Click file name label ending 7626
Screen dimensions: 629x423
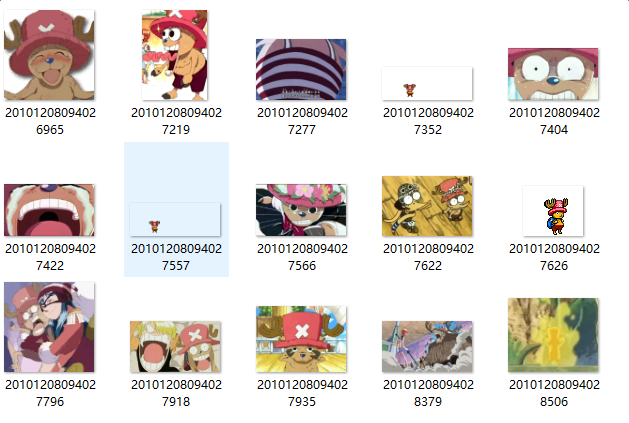point(554,257)
